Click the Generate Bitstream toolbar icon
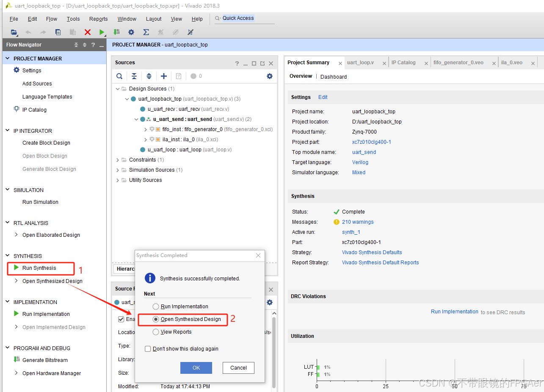The width and height of the screenshot is (544, 392). [116, 32]
